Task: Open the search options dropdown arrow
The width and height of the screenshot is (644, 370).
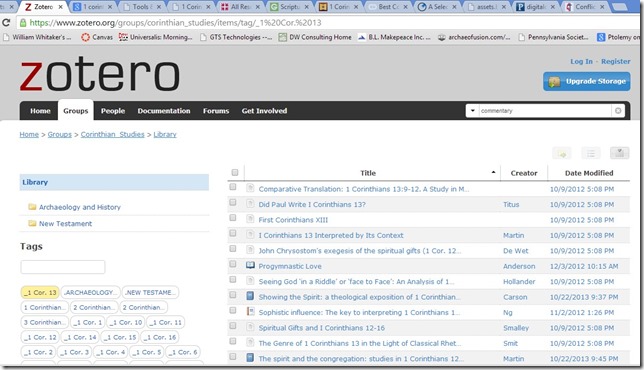Action: pyautogui.click(x=472, y=111)
